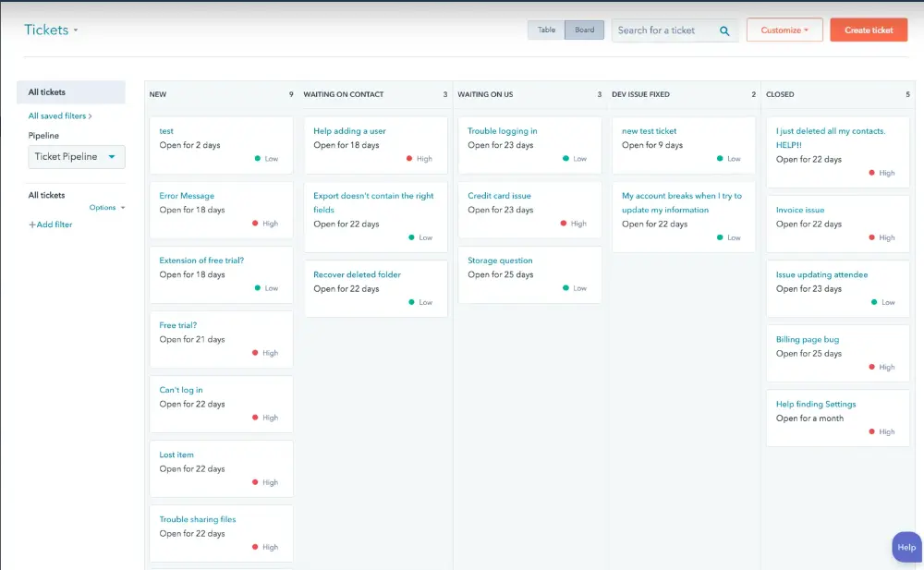Switch to Board view
924x570 pixels.
coord(584,30)
